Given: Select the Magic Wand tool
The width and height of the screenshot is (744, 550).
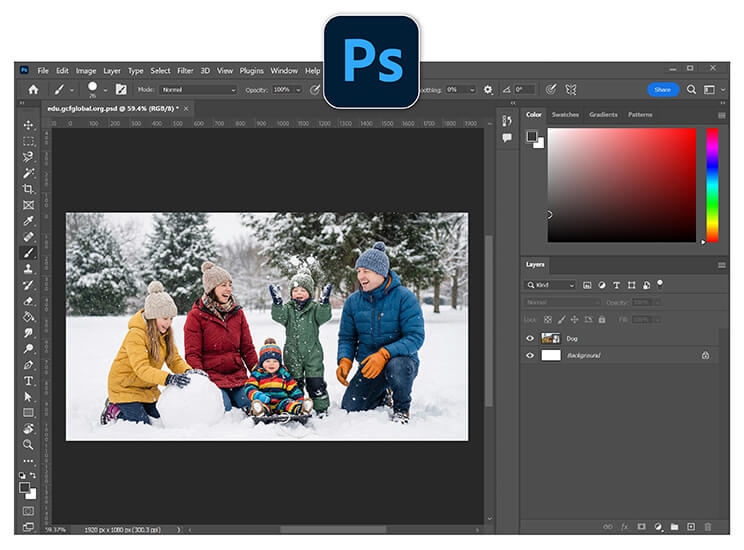Looking at the screenshot, I should (28, 173).
